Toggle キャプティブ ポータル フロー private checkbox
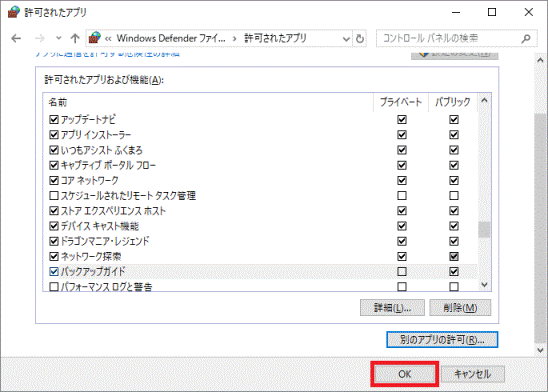Screen dimensions: 548x392 tap(402, 165)
